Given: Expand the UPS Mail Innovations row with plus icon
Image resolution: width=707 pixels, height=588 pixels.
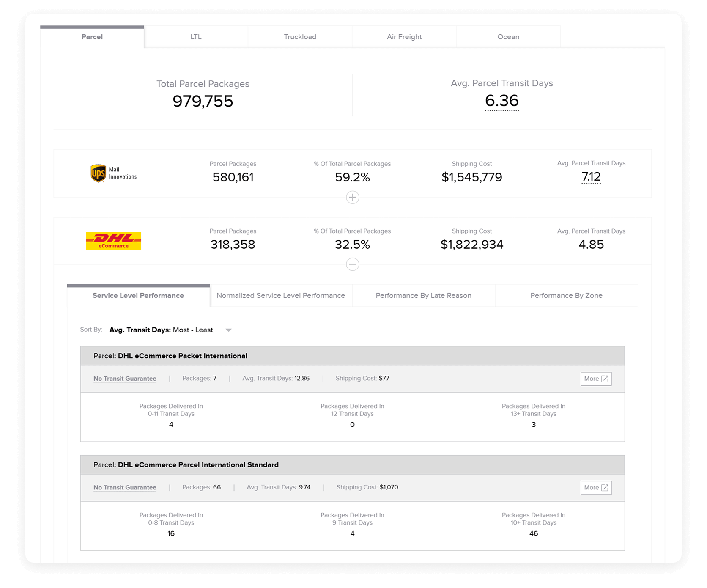Looking at the screenshot, I should point(353,197).
